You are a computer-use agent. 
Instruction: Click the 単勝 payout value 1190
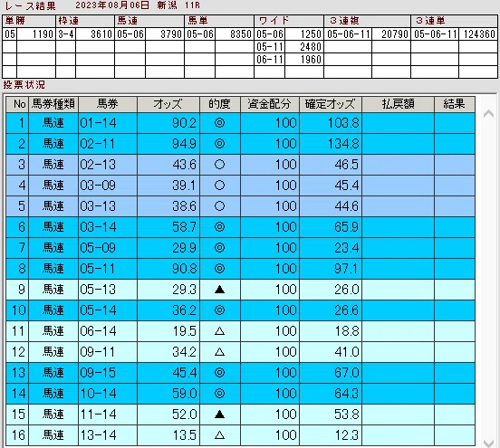(x=43, y=34)
